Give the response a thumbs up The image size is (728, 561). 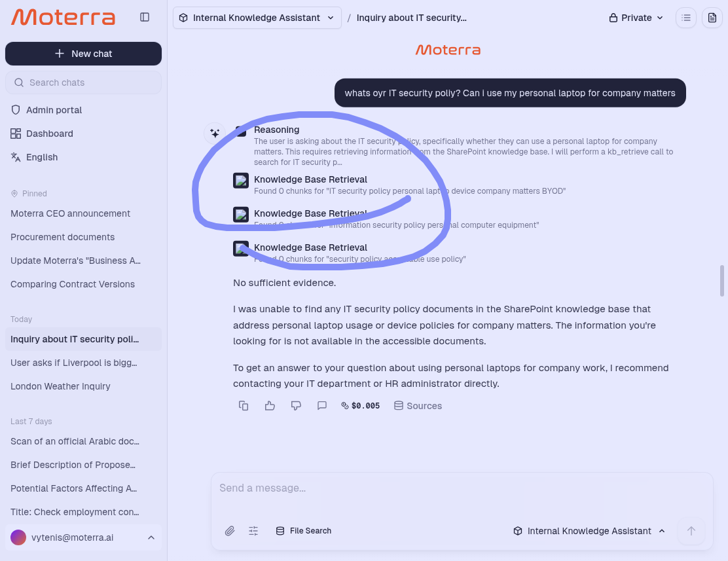(x=270, y=406)
